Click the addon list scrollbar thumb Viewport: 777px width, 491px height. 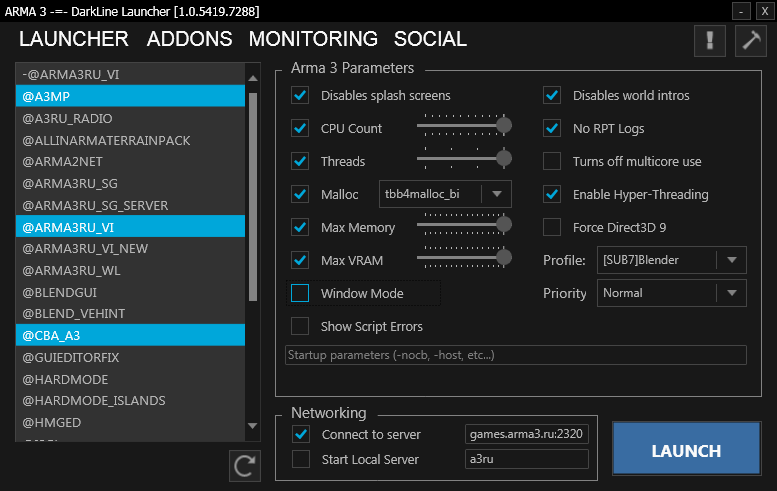[x=253, y=197]
